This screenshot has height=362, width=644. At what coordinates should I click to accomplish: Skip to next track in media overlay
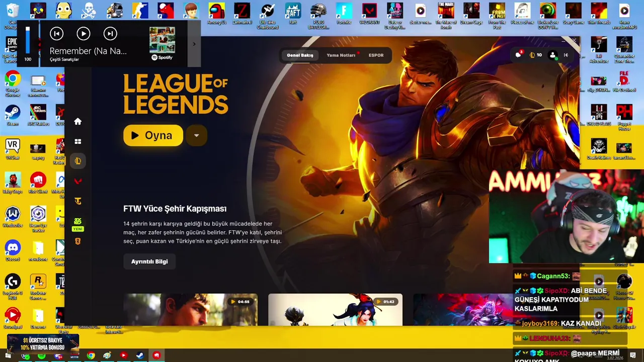pyautogui.click(x=110, y=34)
